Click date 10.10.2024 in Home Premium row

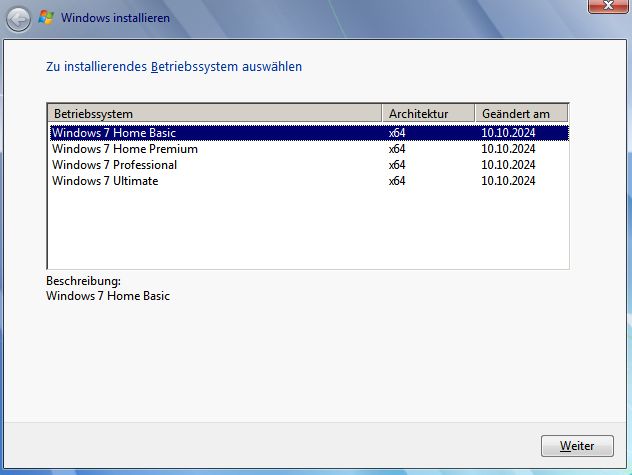pyautogui.click(x=508, y=149)
